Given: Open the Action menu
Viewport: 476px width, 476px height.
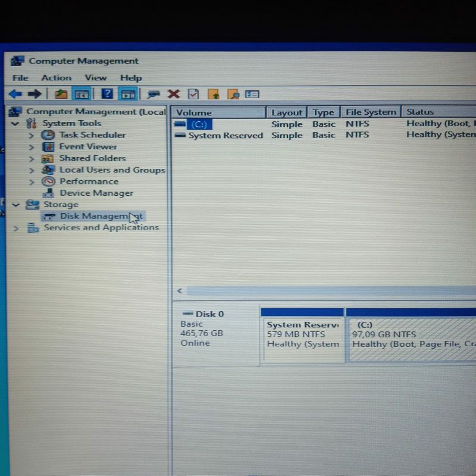Looking at the screenshot, I should (x=56, y=78).
